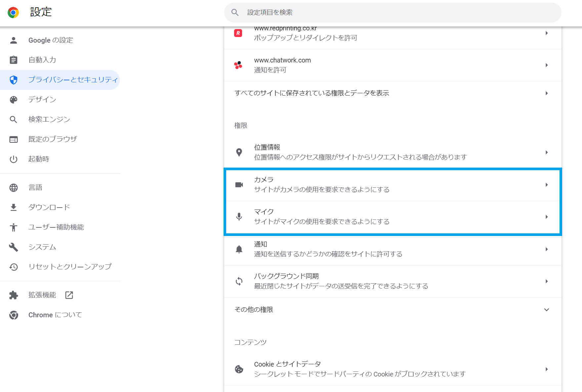Click the globe icon beside 言語
582x392 pixels.
point(14,187)
